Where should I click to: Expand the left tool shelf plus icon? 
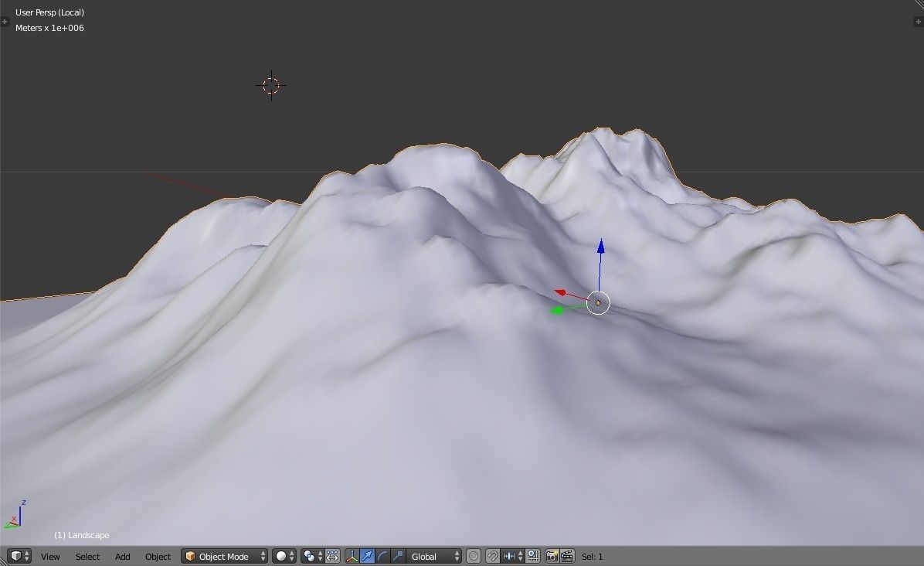[x=5, y=22]
